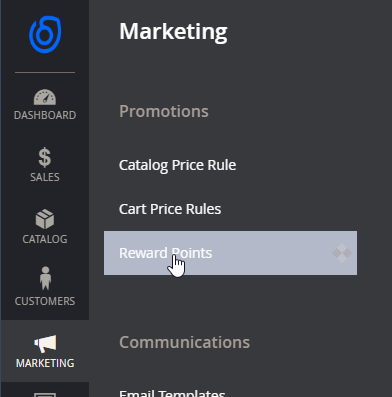
Task: Open Email Templates under Communications
Action: (172, 393)
